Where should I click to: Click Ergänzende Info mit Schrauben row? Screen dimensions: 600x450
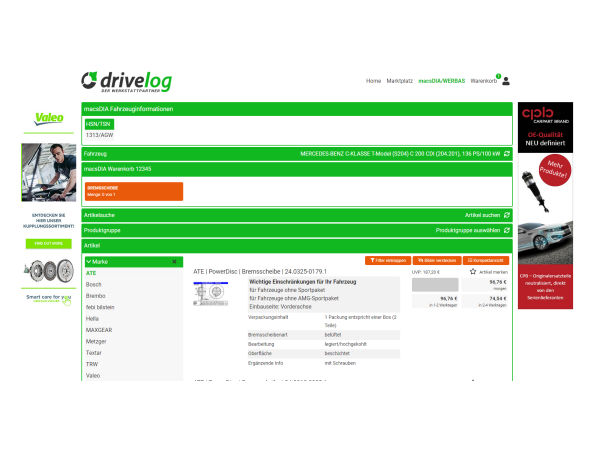tap(324, 363)
